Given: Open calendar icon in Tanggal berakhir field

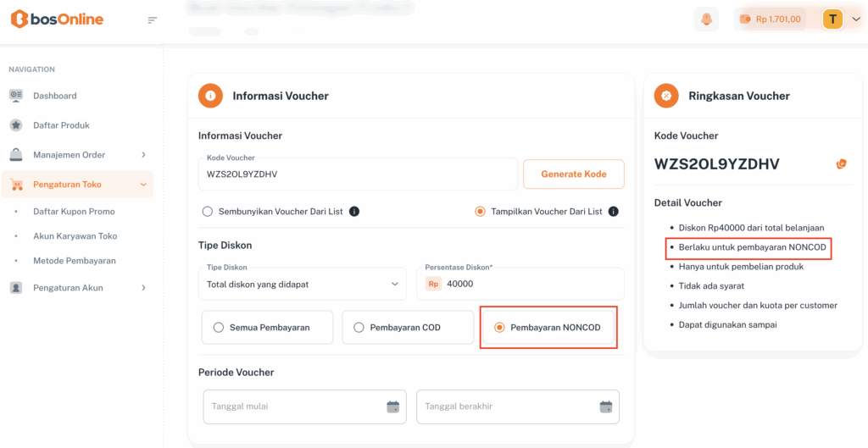Looking at the screenshot, I should point(606,407).
